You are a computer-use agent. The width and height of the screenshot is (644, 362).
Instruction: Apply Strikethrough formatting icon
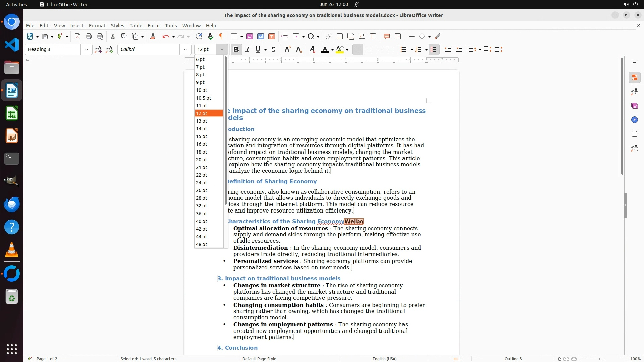coord(273,49)
